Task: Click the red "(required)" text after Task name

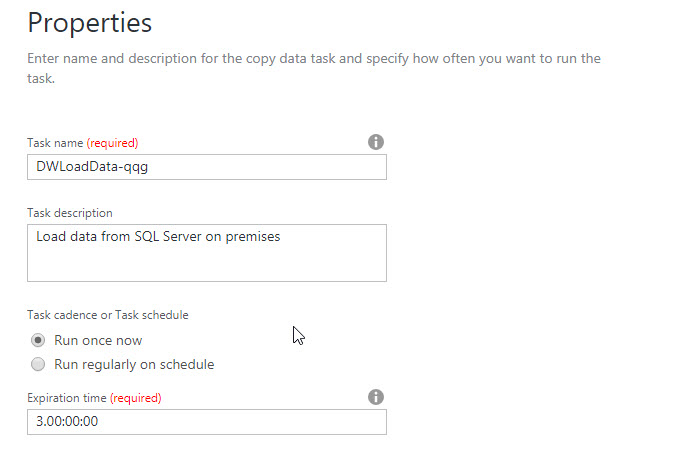Action: tap(112, 143)
